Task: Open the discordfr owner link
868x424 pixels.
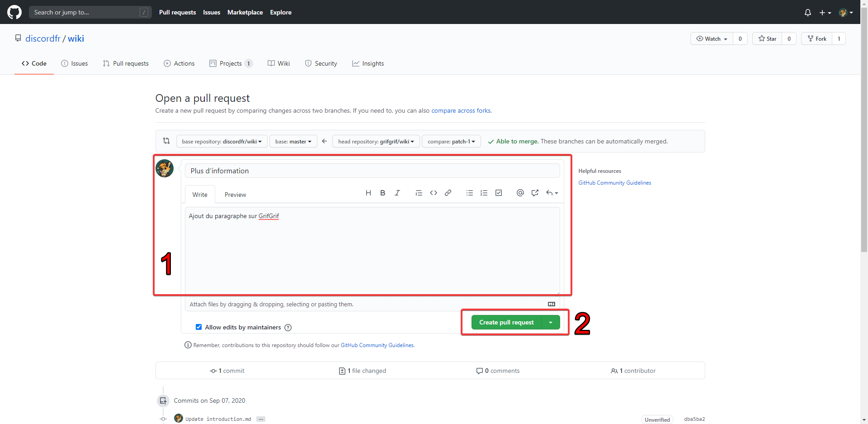Action: [x=43, y=38]
